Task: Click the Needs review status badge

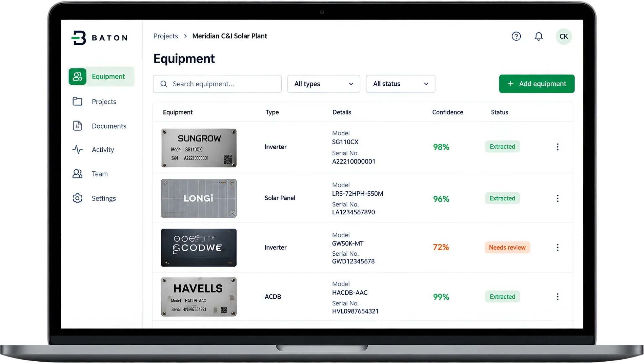Action: coord(507,248)
